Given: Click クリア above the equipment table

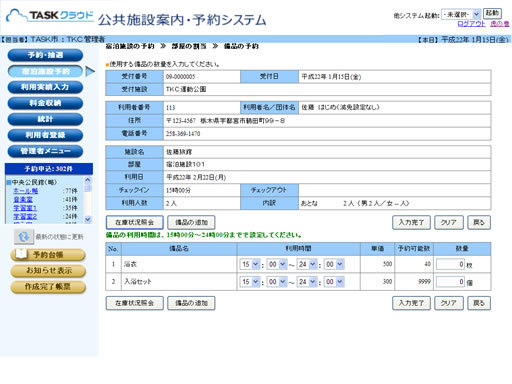Looking at the screenshot, I should [449, 223].
